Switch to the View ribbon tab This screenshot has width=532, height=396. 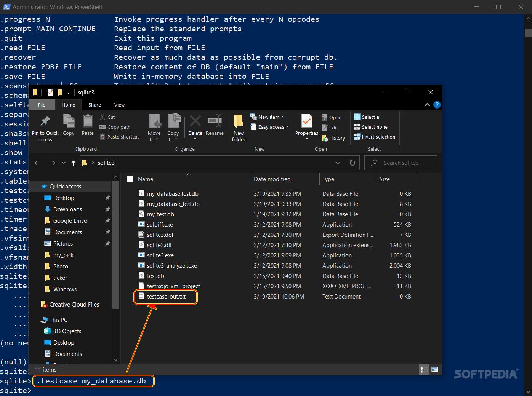[119, 105]
